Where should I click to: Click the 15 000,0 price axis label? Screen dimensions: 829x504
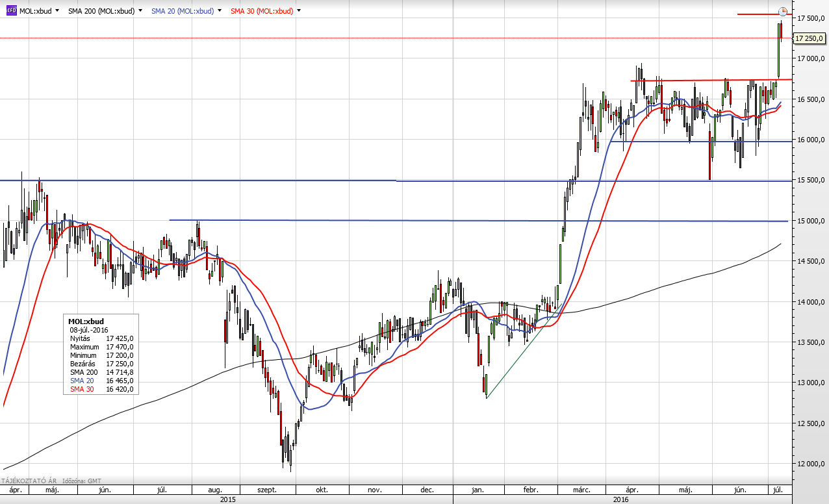(x=810, y=221)
